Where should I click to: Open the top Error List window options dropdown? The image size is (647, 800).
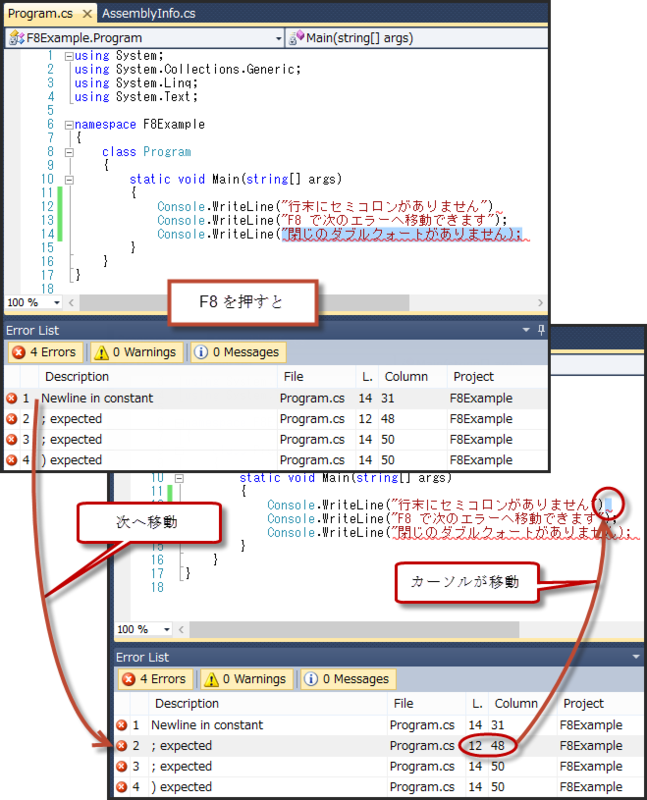point(526,330)
